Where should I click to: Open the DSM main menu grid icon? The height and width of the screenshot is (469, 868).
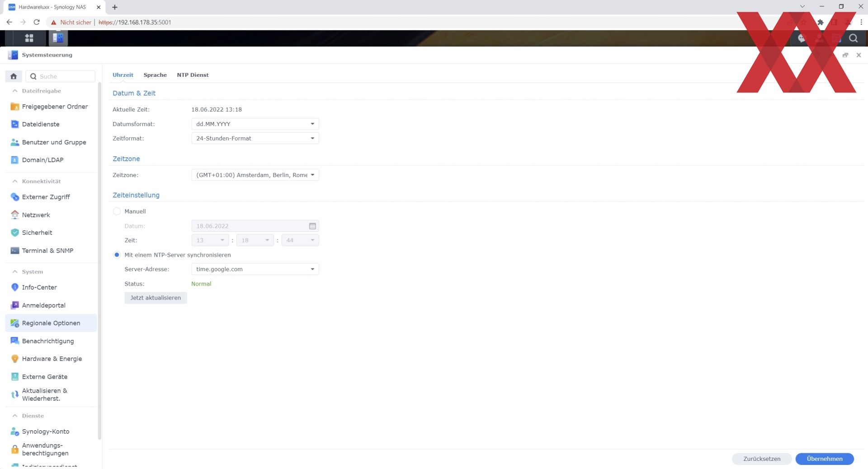tap(29, 38)
